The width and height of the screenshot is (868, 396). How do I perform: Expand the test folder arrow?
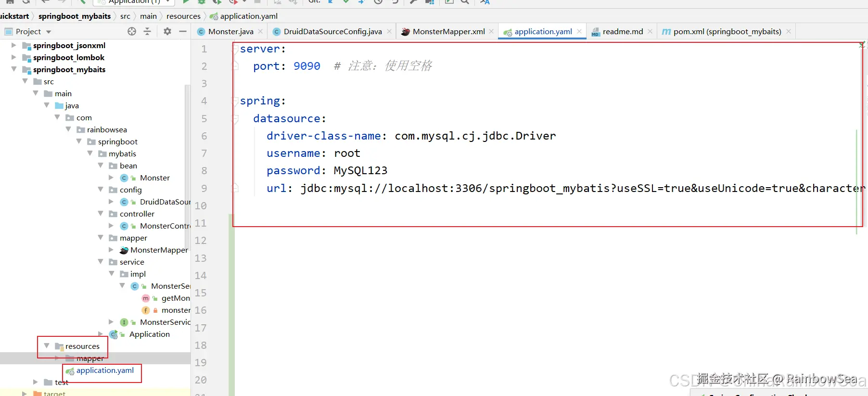click(36, 382)
